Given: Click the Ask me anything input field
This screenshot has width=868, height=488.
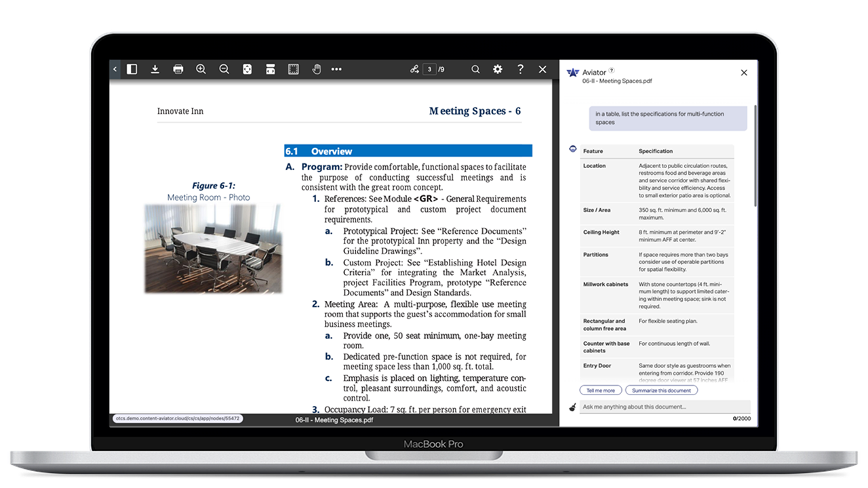Looking at the screenshot, I should point(665,407).
